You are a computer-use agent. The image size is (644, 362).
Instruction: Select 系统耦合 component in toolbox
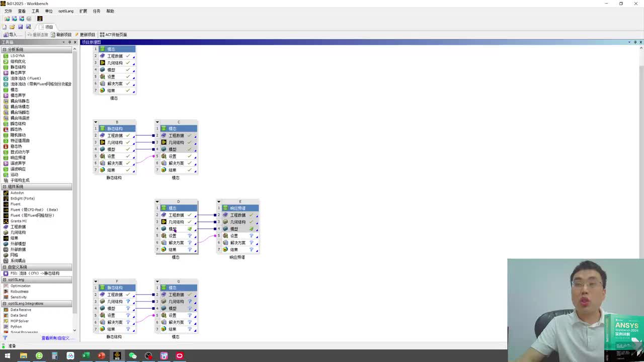pos(18,261)
